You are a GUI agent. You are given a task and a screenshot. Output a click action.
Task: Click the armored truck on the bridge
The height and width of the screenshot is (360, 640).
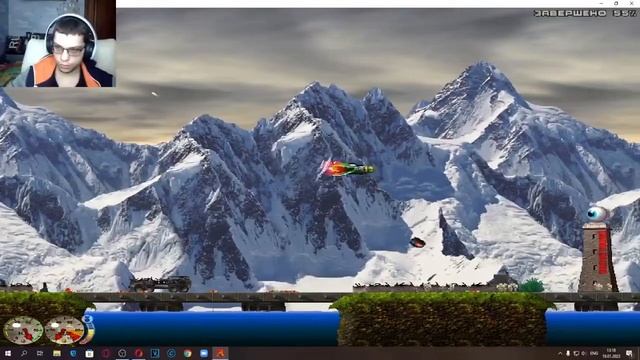161,284
